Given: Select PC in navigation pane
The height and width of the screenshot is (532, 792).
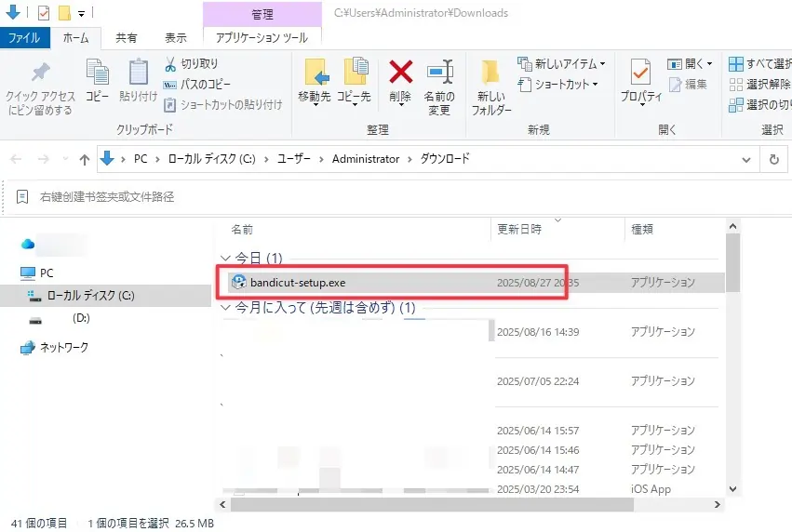Looking at the screenshot, I should coord(47,273).
